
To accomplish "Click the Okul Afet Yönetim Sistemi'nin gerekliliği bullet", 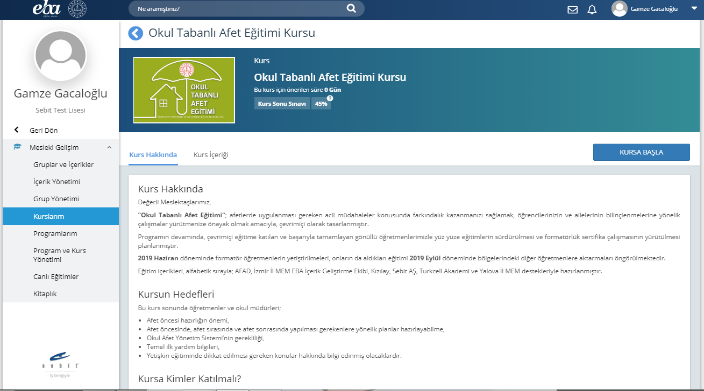I will [205, 338].
